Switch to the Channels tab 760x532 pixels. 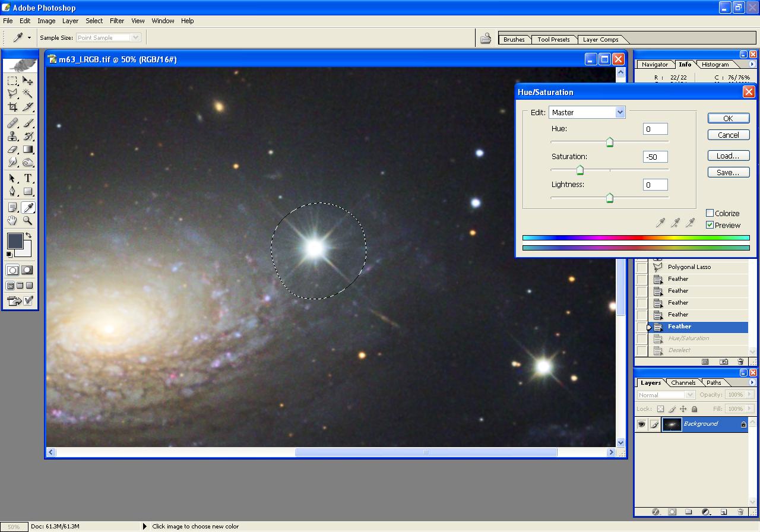coord(683,383)
